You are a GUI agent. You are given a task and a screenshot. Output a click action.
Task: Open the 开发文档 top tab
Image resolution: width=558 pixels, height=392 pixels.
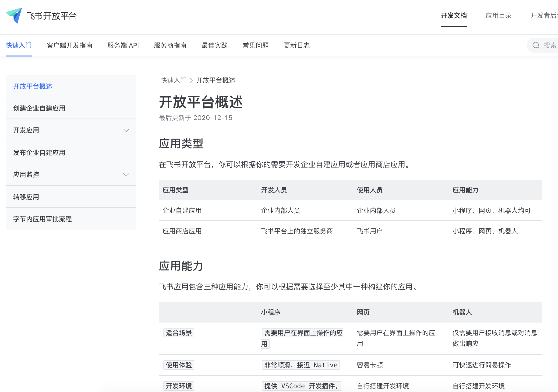pyautogui.click(x=453, y=16)
